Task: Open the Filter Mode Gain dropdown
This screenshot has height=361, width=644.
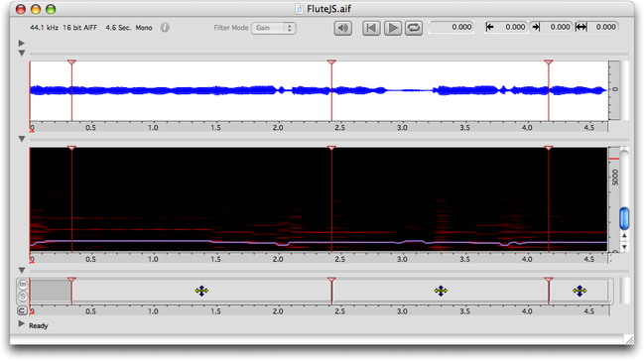Action: click(x=274, y=28)
